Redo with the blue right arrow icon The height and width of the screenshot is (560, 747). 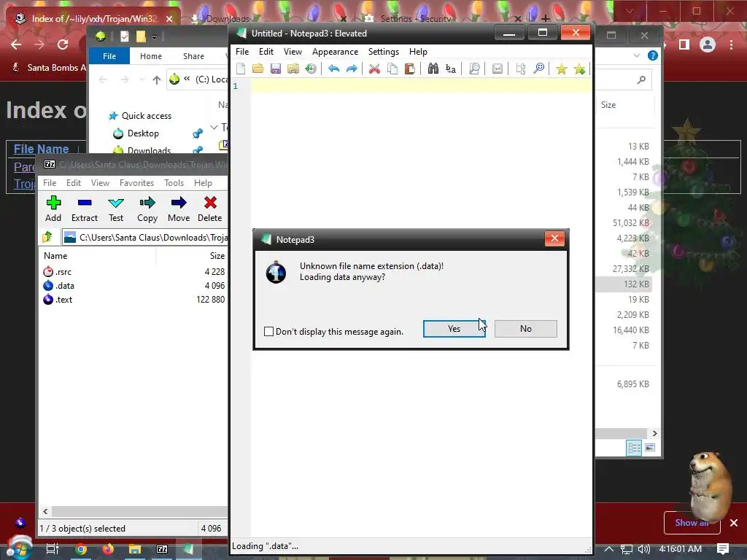(x=352, y=69)
